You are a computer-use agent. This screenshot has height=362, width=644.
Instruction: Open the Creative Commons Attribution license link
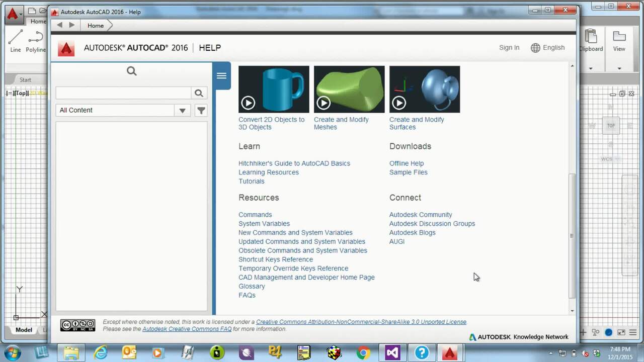(361, 322)
